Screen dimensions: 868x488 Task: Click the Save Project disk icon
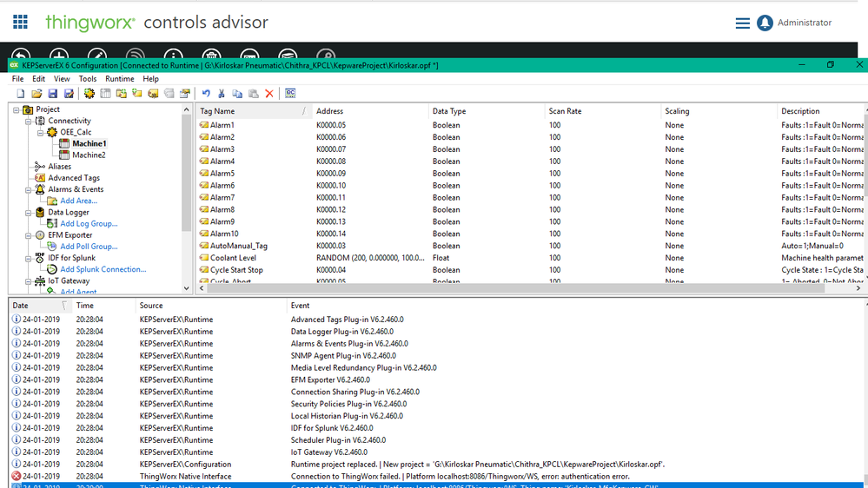coord(53,94)
